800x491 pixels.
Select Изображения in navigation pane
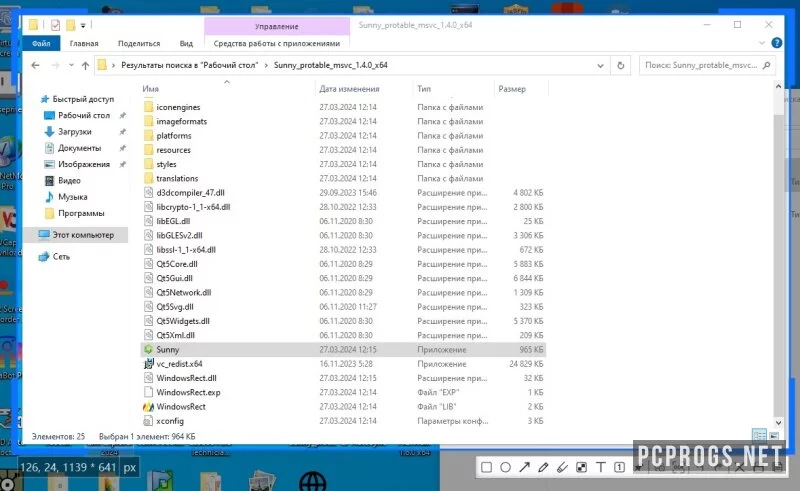pos(84,164)
